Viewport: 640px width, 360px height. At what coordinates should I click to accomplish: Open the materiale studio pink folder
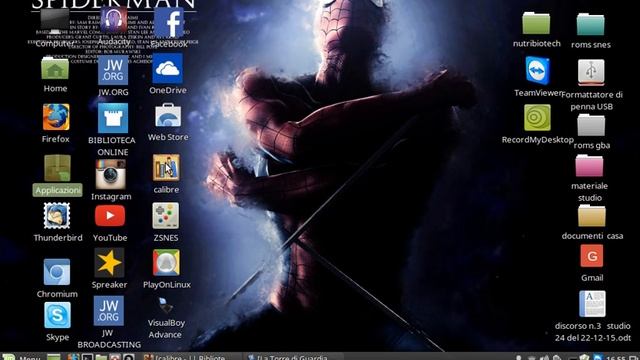coord(589,166)
